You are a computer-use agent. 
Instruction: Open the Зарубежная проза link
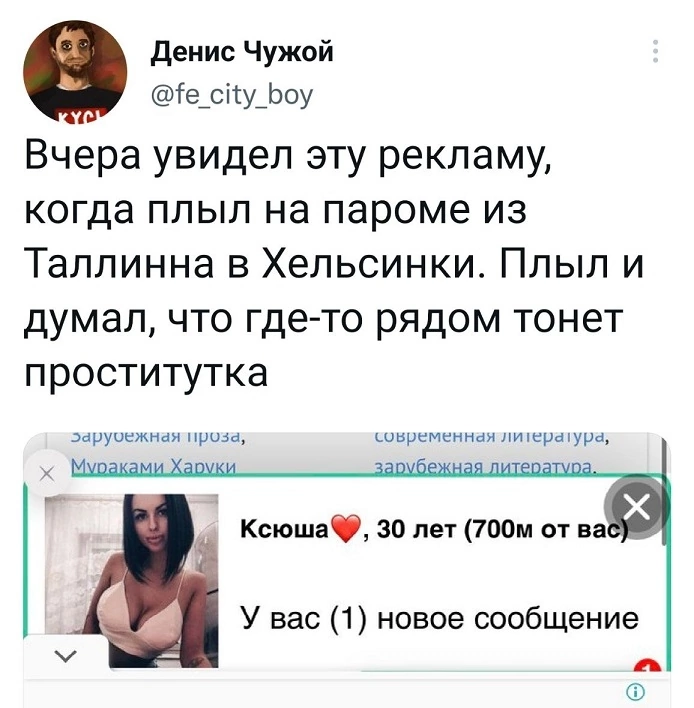point(158,437)
